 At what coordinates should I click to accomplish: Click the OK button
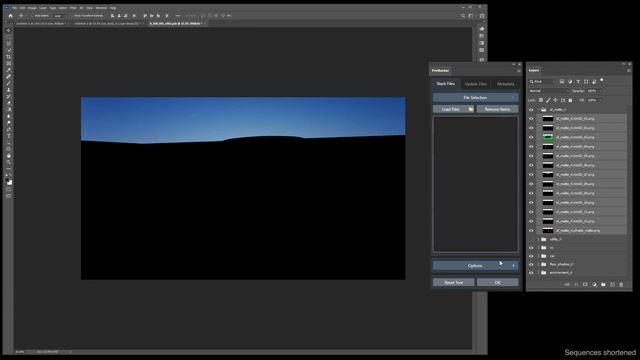click(x=497, y=282)
